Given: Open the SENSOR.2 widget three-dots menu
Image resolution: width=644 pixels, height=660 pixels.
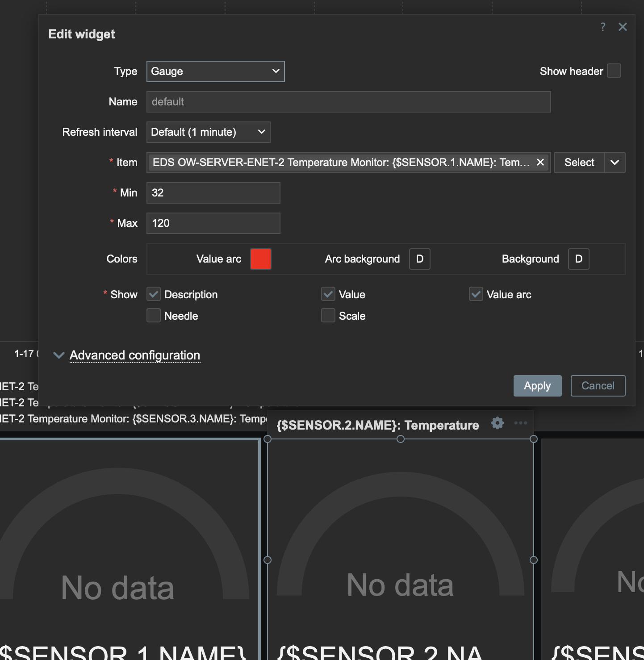Looking at the screenshot, I should tap(520, 423).
